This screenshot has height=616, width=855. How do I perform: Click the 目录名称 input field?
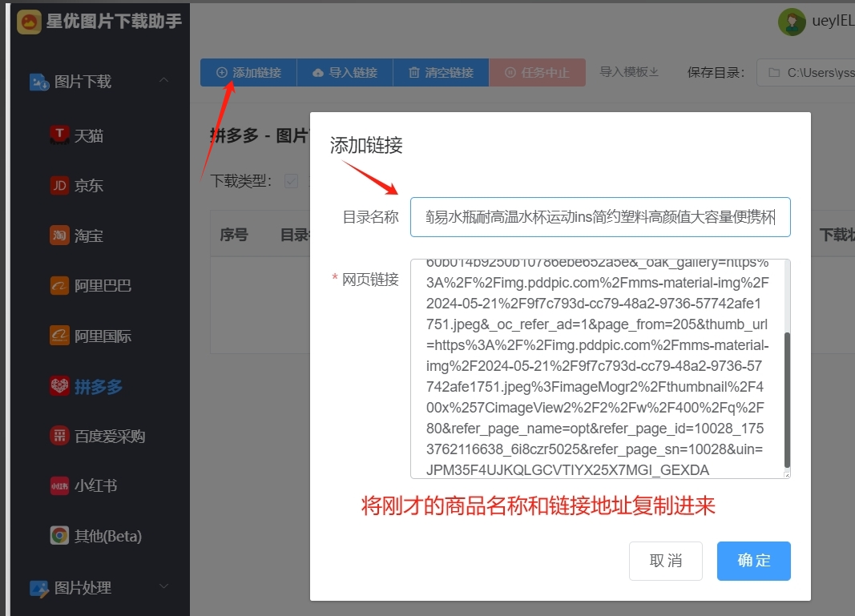pyautogui.click(x=600, y=217)
